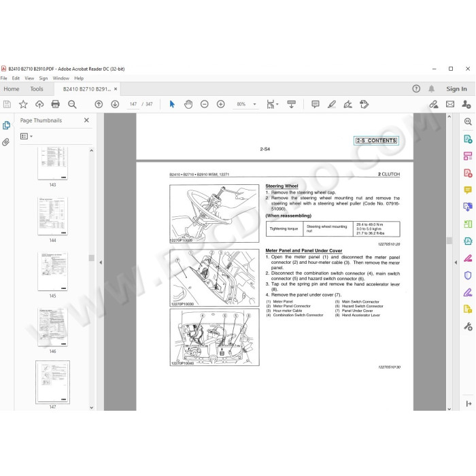Close the B2410 B2710 document tab
The height and width of the screenshot is (476, 476).
coord(116,89)
